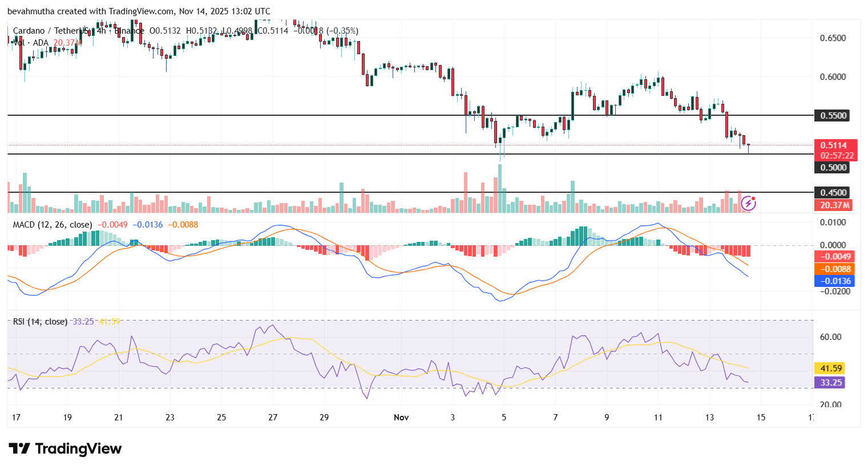Toggle the MACD (12, 26, close) indicator
The image size is (868, 470).
(x=51, y=225)
